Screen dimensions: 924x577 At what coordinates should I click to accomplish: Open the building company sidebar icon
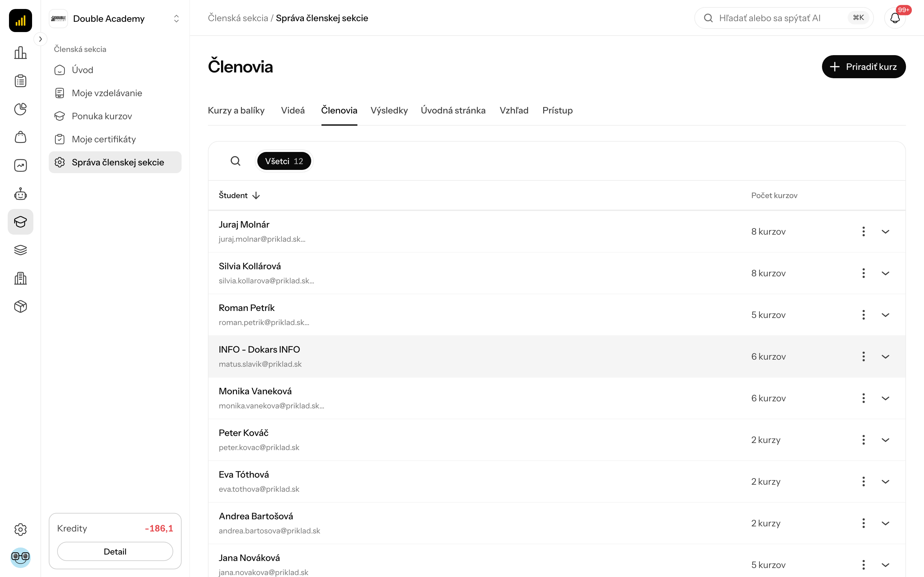20,278
